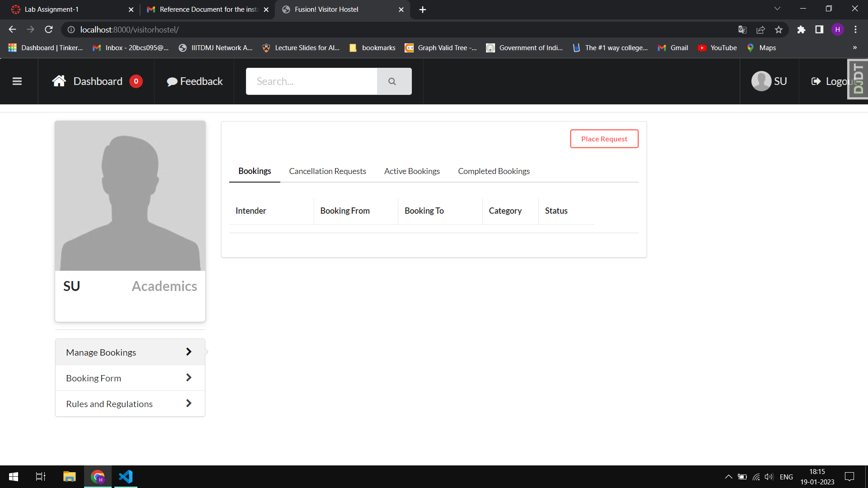Expand Rules and Regulations chevron

pos(189,404)
